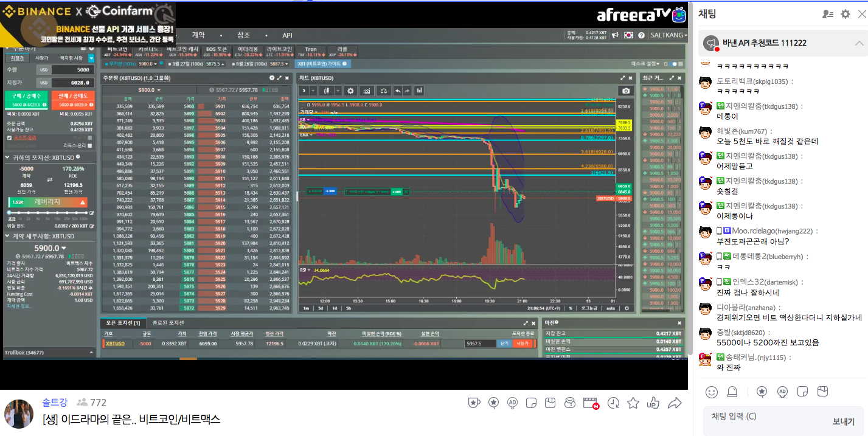Click XBTUSD link in open positions
Image resolution: width=868 pixels, height=436 pixels.
coord(115,344)
